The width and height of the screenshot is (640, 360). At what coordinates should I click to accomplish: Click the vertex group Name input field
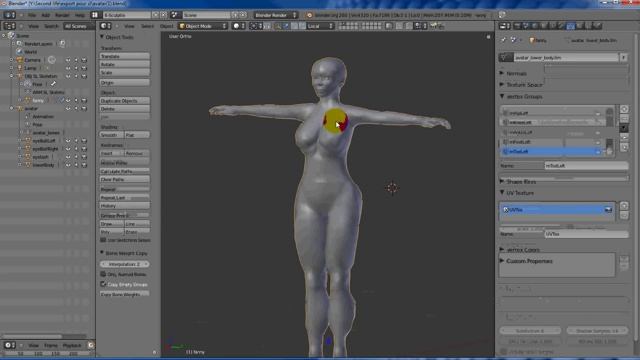tap(586, 166)
